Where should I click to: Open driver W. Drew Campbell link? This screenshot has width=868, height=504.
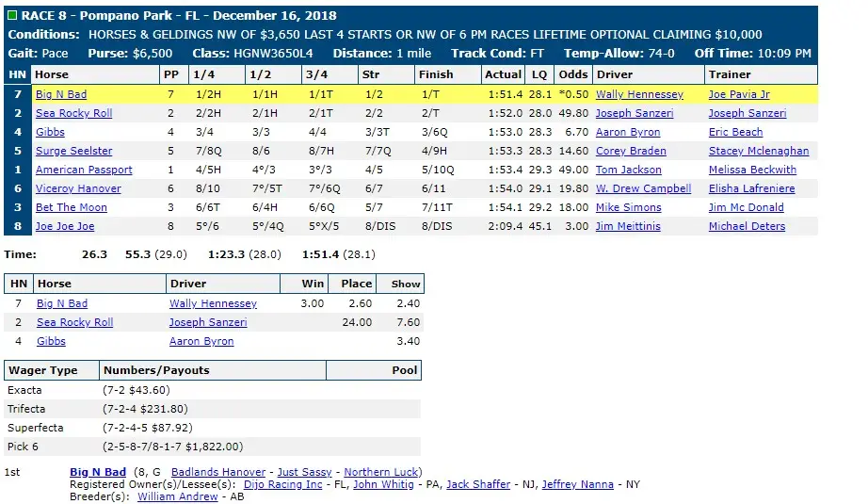(x=644, y=188)
